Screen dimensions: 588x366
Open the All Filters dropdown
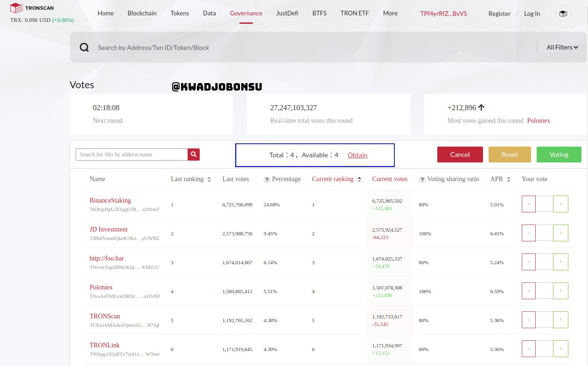click(562, 47)
